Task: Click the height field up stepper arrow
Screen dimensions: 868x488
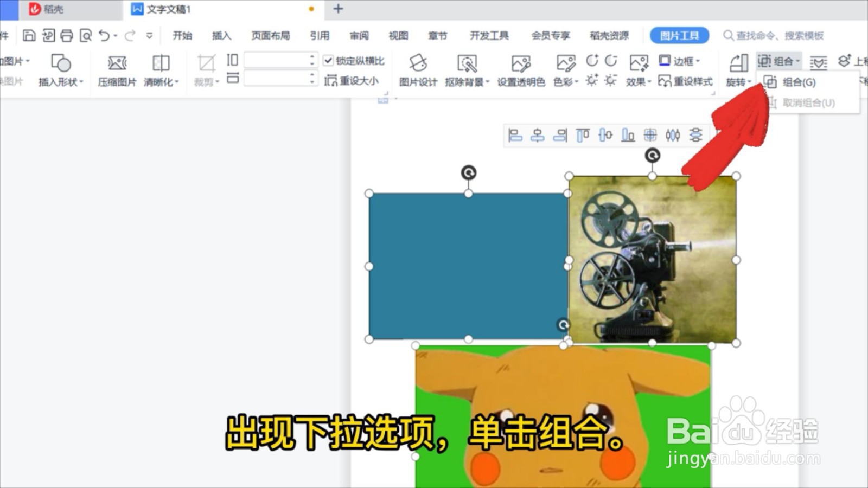Action: tap(312, 56)
